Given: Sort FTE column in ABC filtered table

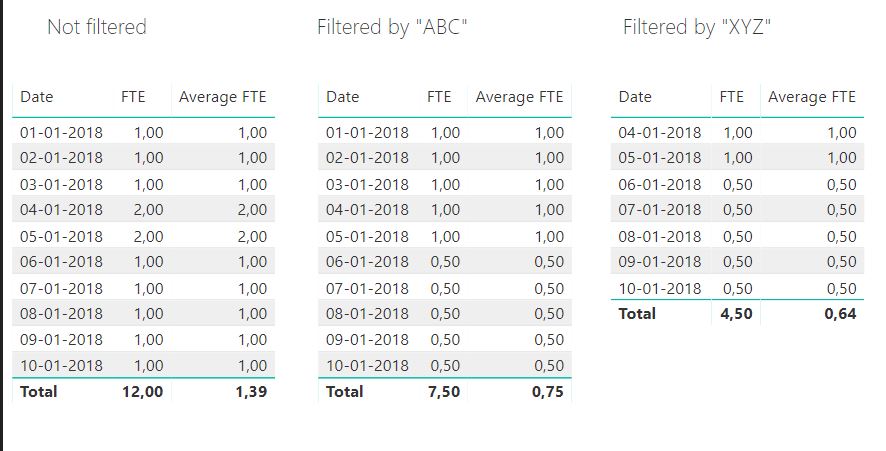Looking at the screenshot, I should [439, 97].
